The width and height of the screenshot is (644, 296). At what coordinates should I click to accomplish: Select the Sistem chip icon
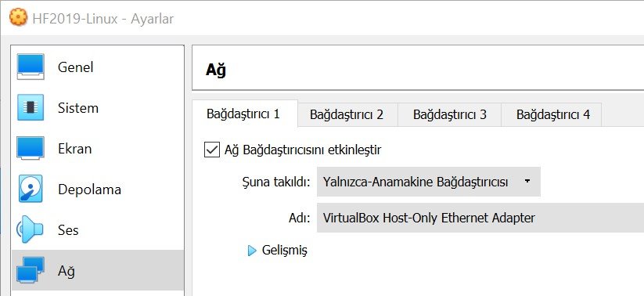[x=31, y=107]
